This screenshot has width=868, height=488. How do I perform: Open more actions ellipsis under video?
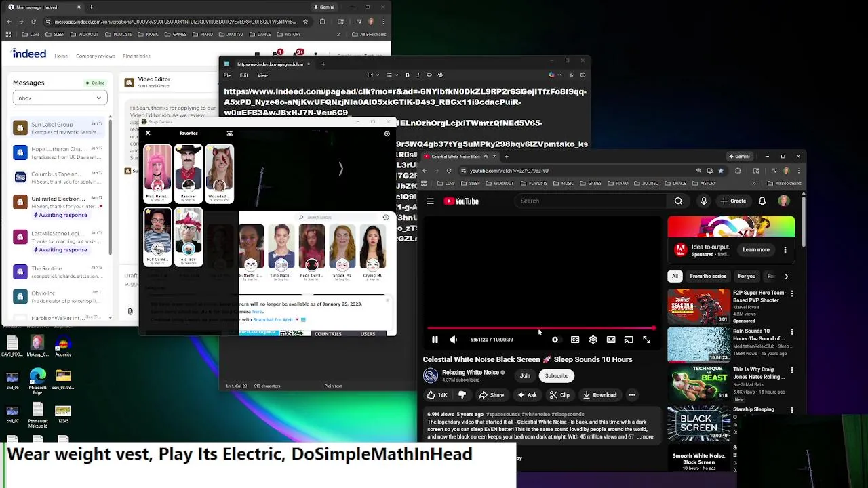(631, 395)
